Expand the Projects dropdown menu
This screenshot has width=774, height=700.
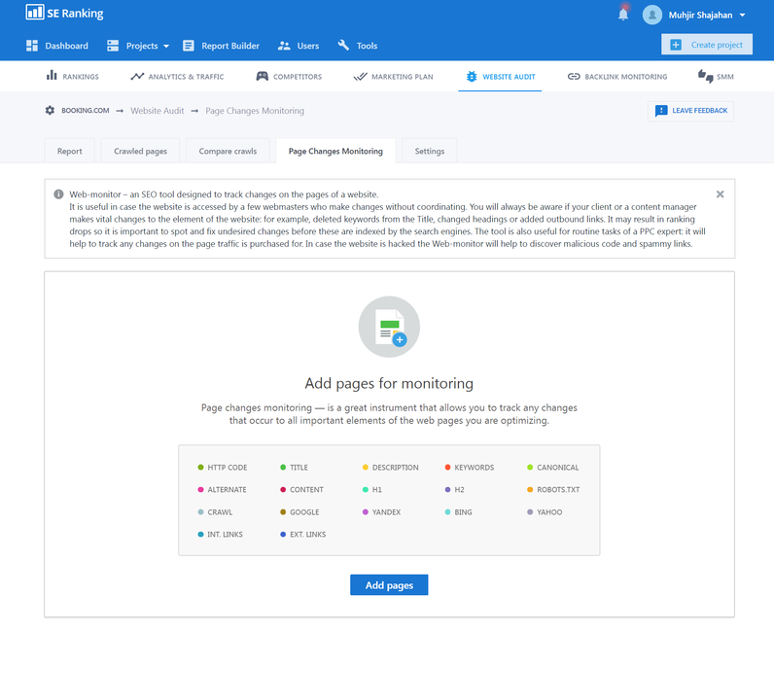click(138, 46)
